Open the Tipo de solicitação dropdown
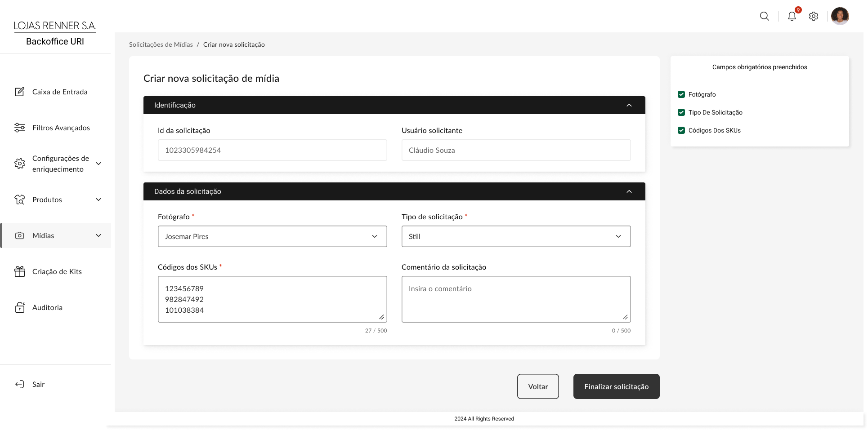 point(516,236)
